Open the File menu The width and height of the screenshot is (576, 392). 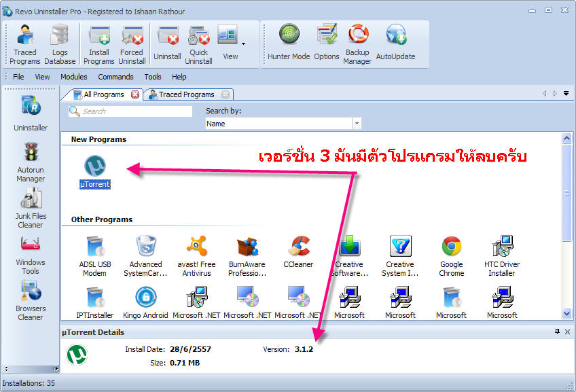coord(18,77)
